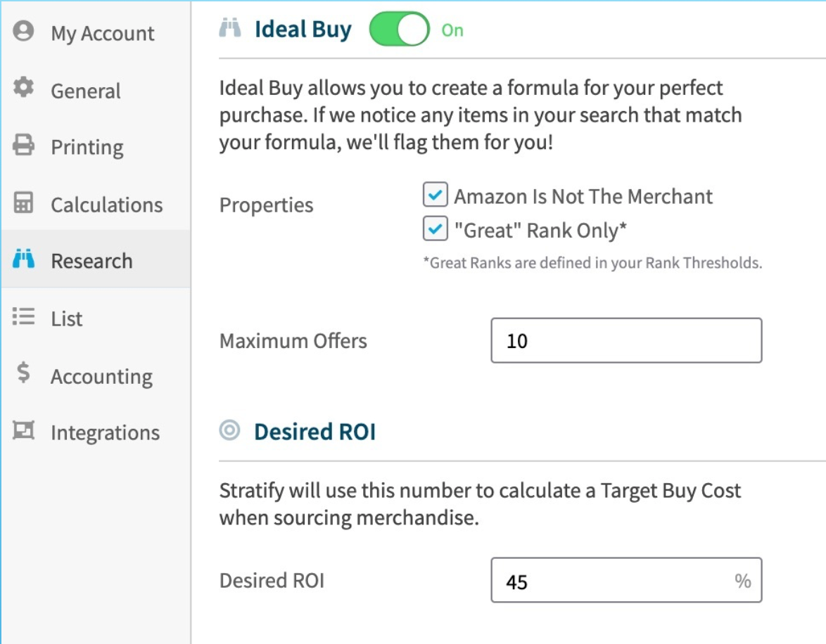Screen dimensions: 826x644
Task: Uncheck Amazon Is Not The Merchant
Action: (x=435, y=195)
